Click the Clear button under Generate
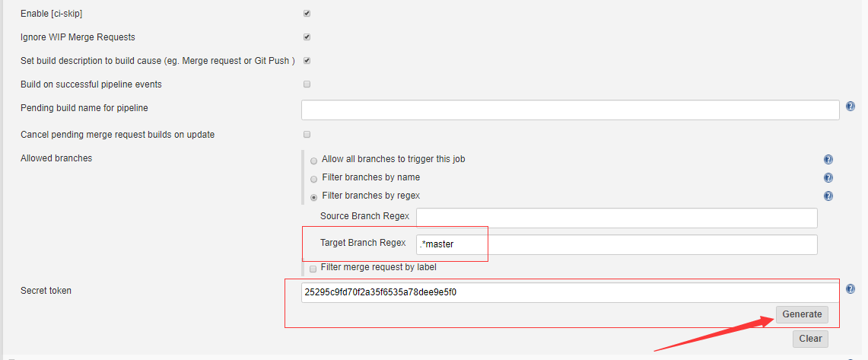Viewport: 868px width, 360px height. point(809,339)
